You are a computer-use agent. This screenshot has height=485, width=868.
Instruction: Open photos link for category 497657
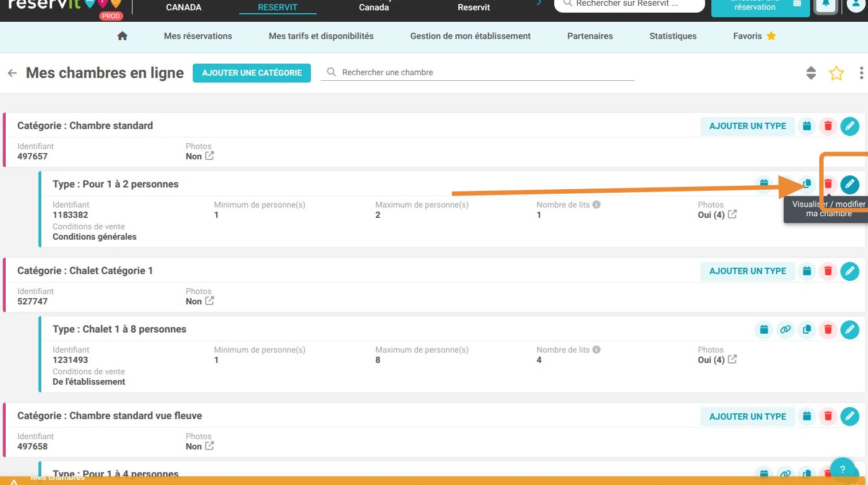[209, 156]
